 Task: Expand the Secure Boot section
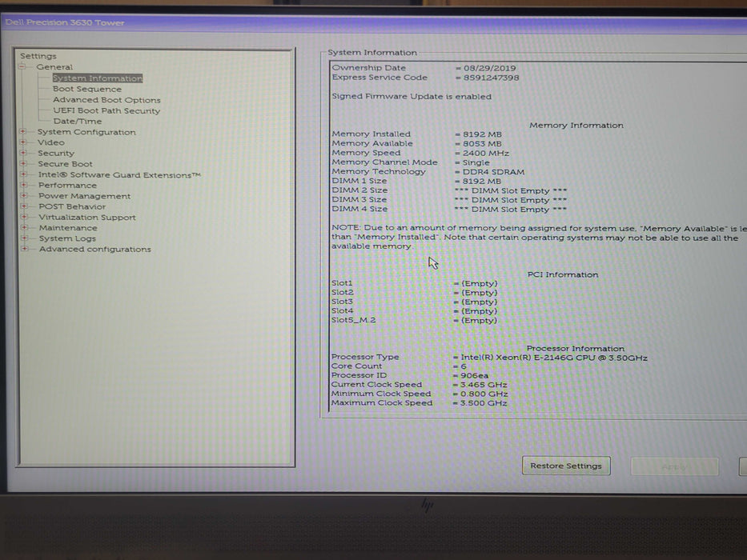[25, 164]
